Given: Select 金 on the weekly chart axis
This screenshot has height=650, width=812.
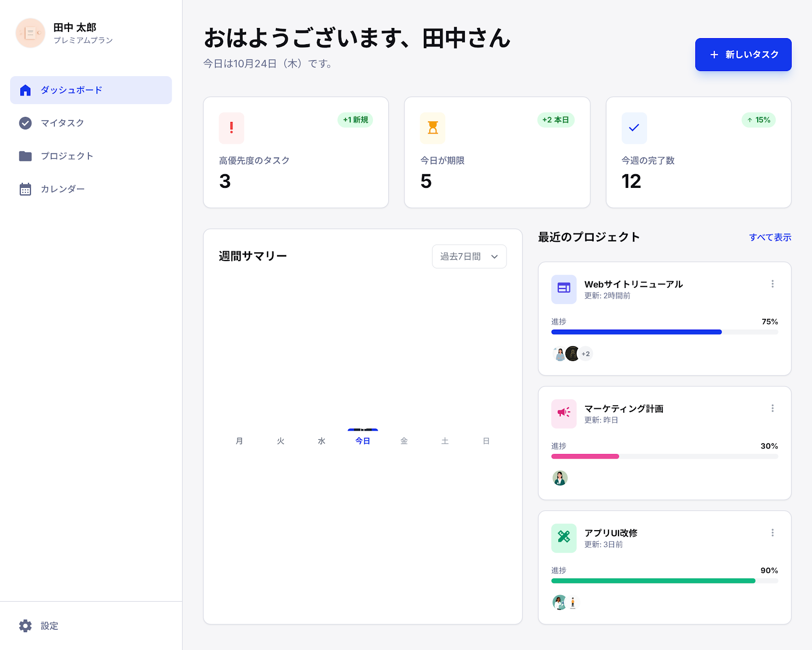Looking at the screenshot, I should pyautogui.click(x=404, y=441).
